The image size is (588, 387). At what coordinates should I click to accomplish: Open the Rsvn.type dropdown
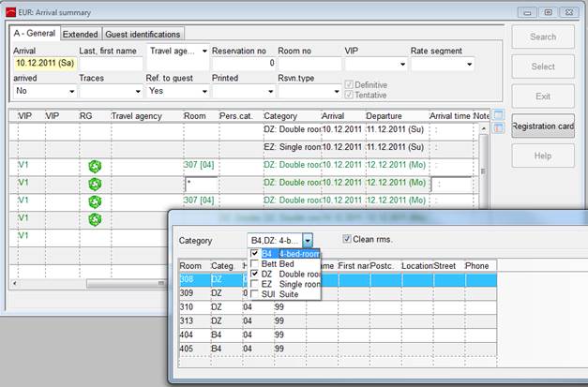(x=337, y=91)
